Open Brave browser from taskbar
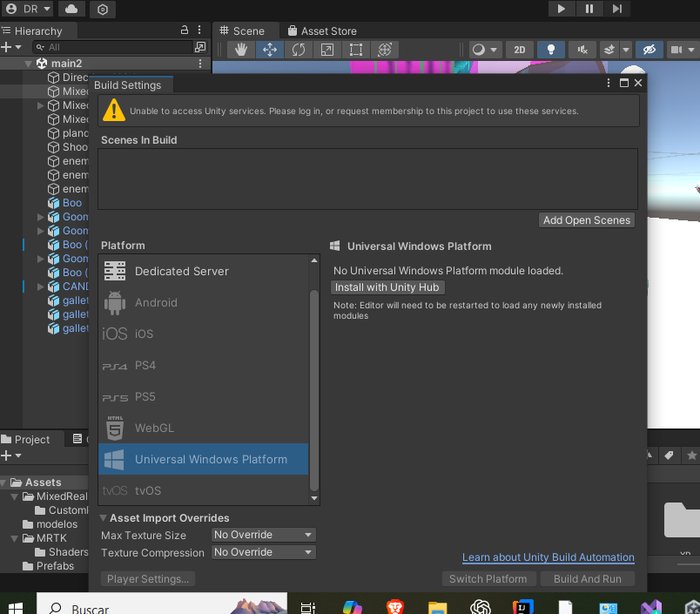The width and height of the screenshot is (700, 614). click(x=395, y=607)
